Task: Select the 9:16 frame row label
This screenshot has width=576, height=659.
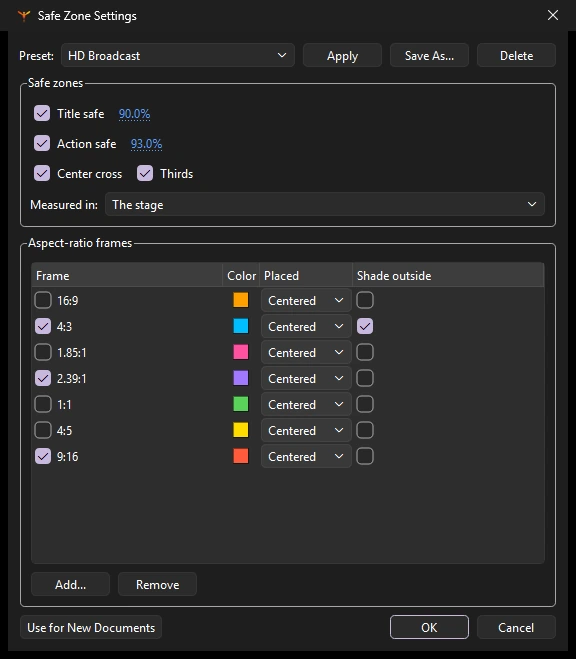Action: click(68, 457)
